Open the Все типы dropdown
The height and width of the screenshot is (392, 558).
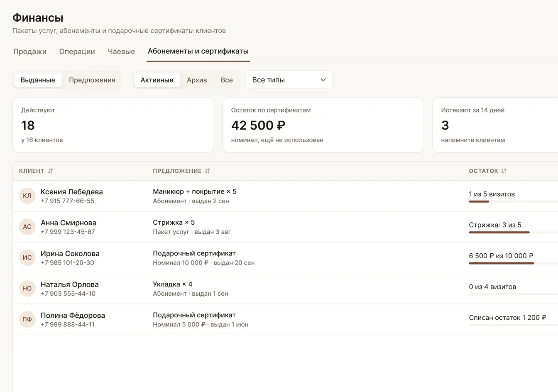tap(289, 80)
